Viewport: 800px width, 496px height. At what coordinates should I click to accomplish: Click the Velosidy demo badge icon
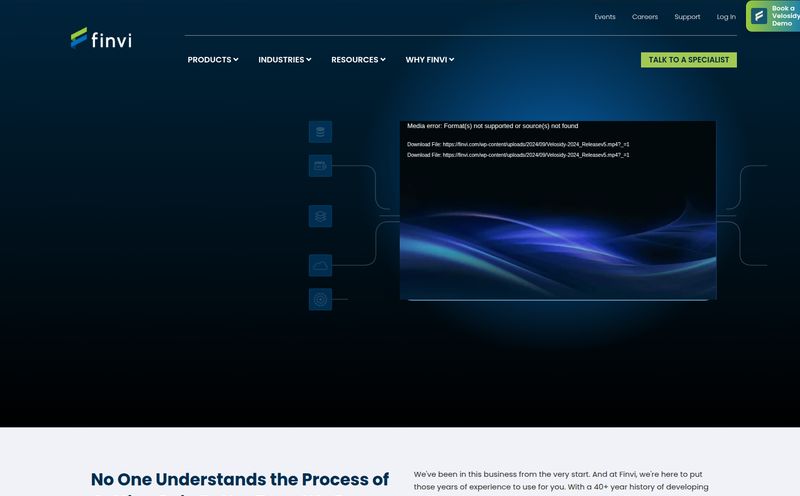pos(759,16)
